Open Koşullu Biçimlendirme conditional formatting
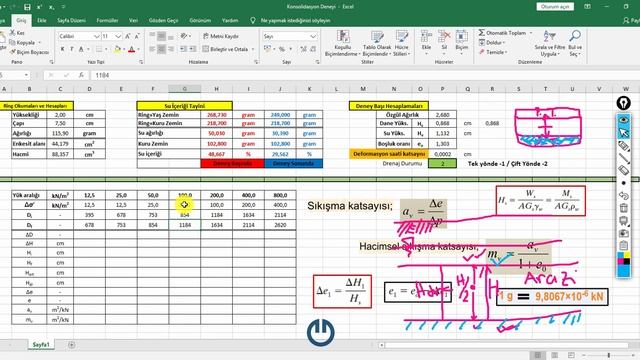Image resolution: width=640 pixels, height=360 pixels. 342,43
